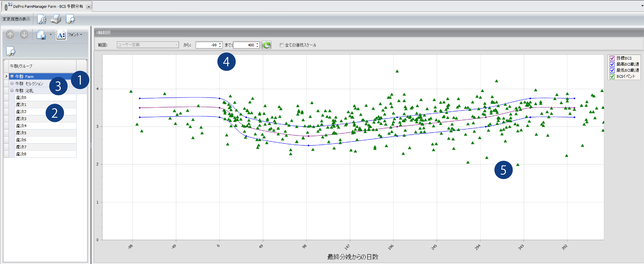Open print preview magnifier icon in top toolbar
This screenshot has height=264, width=644.
click(x=70, y=19)
